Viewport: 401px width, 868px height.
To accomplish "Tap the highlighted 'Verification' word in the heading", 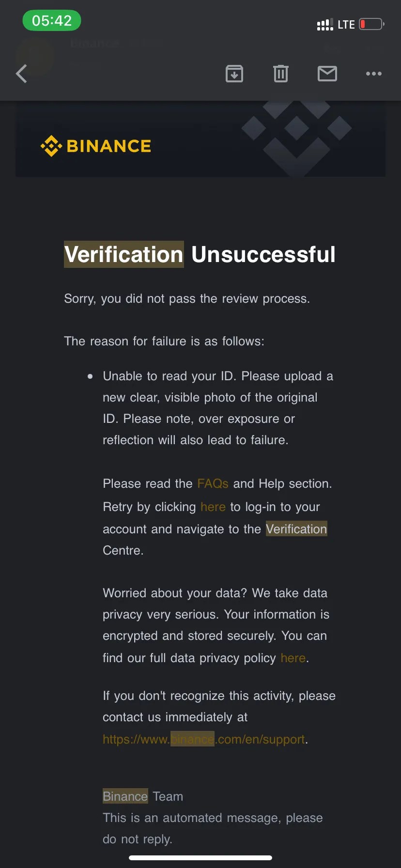I will [123, 254].
